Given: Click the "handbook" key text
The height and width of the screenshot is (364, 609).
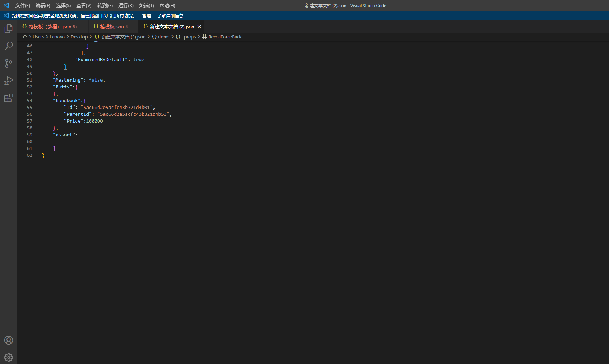Looking at the screenshot, I should [x=67, y=100].
